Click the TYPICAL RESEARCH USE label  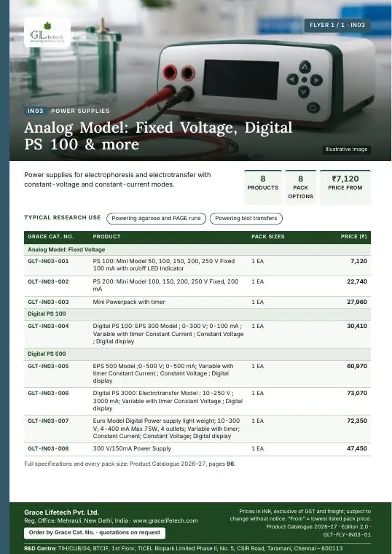[x=62, y=218]
